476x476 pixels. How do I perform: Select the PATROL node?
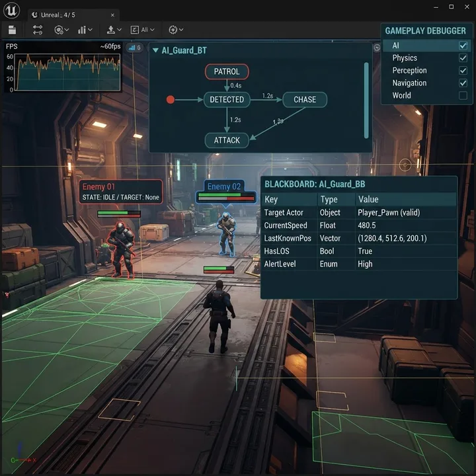coord(227,71)
